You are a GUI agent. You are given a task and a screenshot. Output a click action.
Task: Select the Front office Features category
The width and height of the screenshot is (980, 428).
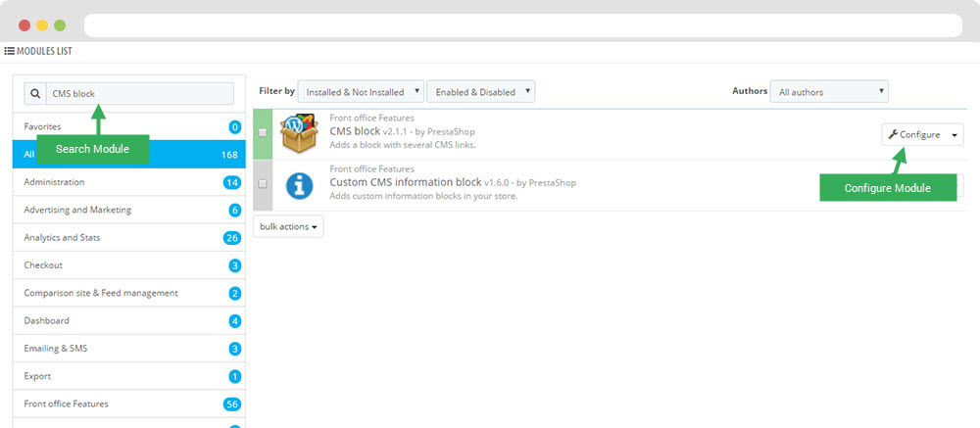tap(66, 404)
